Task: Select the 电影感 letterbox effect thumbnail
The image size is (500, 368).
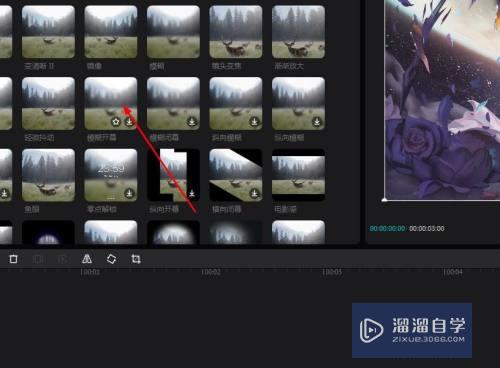Action: [x=298, y=175]
